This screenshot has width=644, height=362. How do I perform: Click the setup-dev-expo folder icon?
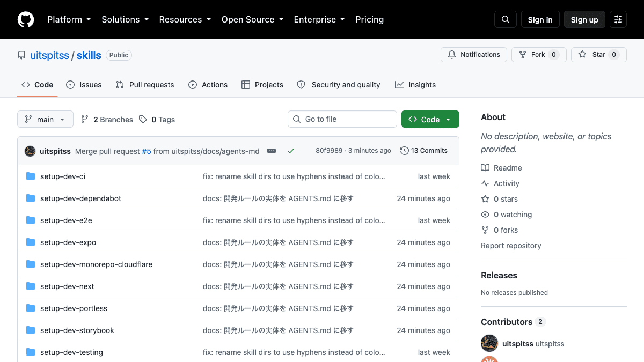(x=31, y=242)
